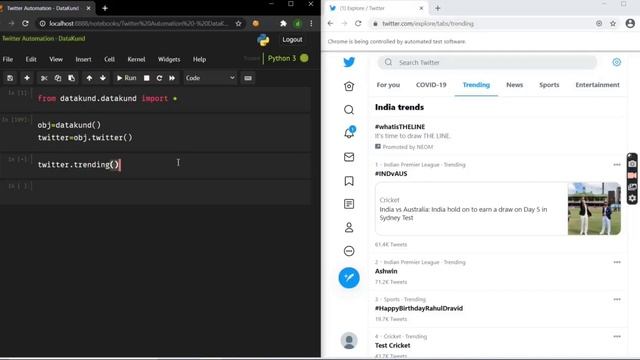Open Explore settings gear icon
640x360 pixels.
tap(617, 62)
